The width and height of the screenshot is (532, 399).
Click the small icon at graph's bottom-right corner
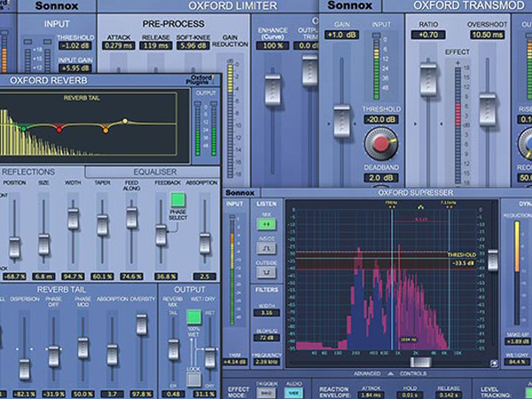[493, 363]
